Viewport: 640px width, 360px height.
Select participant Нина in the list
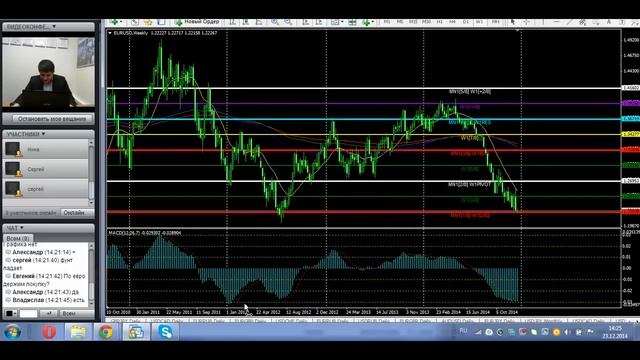click(45, 149)
